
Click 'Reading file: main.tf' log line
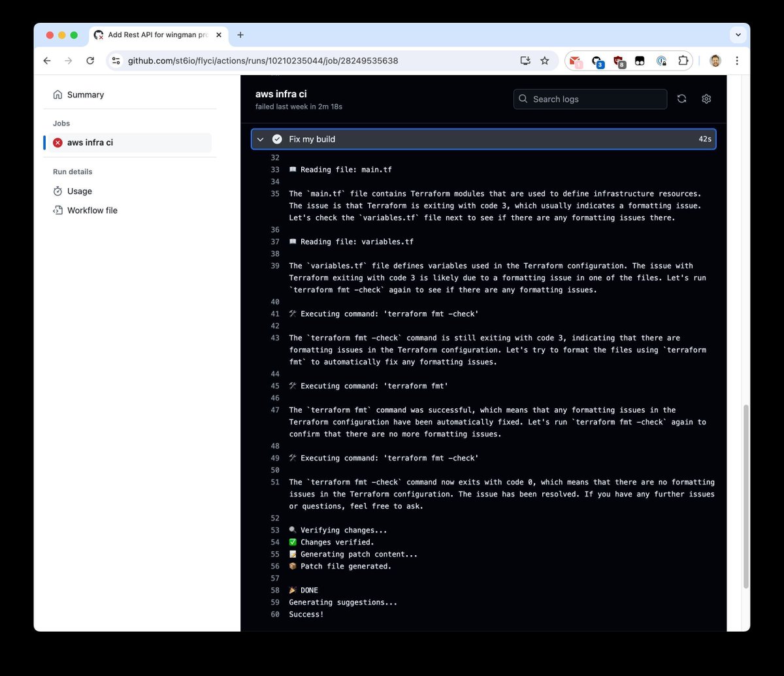pyautogui.click(x=340, y=170)
